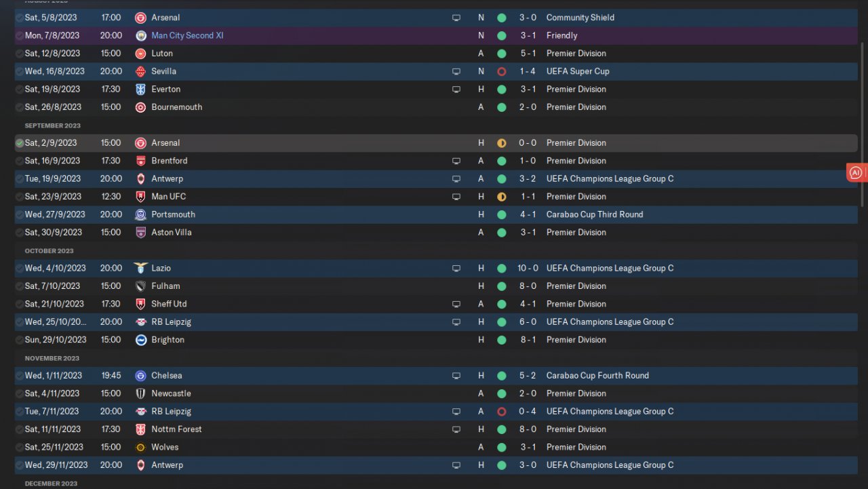Select the checkbox for Wed, 4/10/2023 Lazio
The height and width of the screenshot is (489, 868).
19,268
